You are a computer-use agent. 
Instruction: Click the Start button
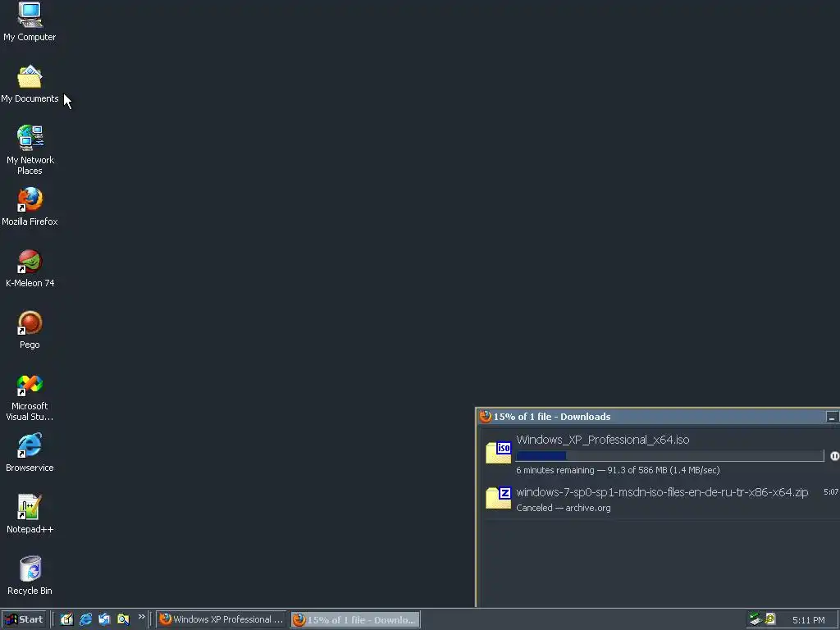coord(24,619)
